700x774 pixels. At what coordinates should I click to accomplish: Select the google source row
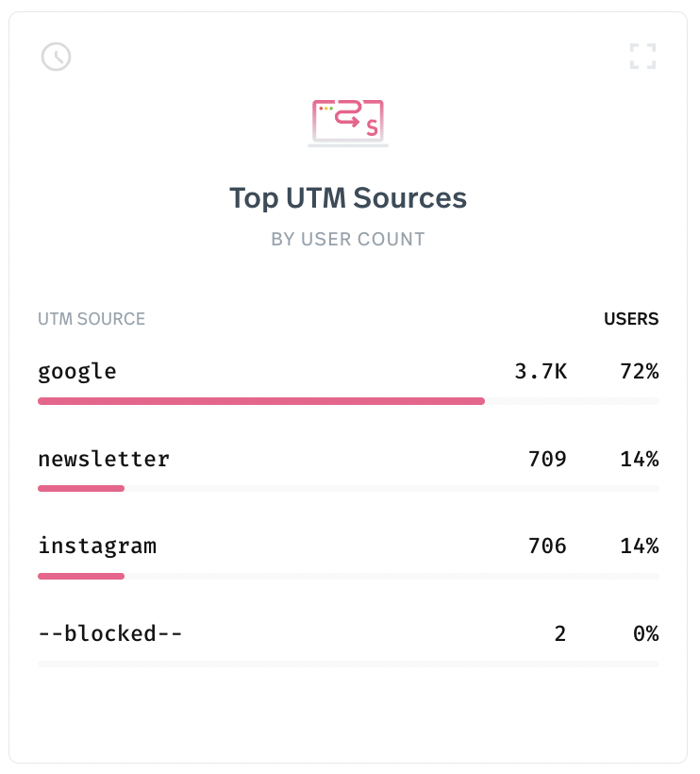coord(348,381)
